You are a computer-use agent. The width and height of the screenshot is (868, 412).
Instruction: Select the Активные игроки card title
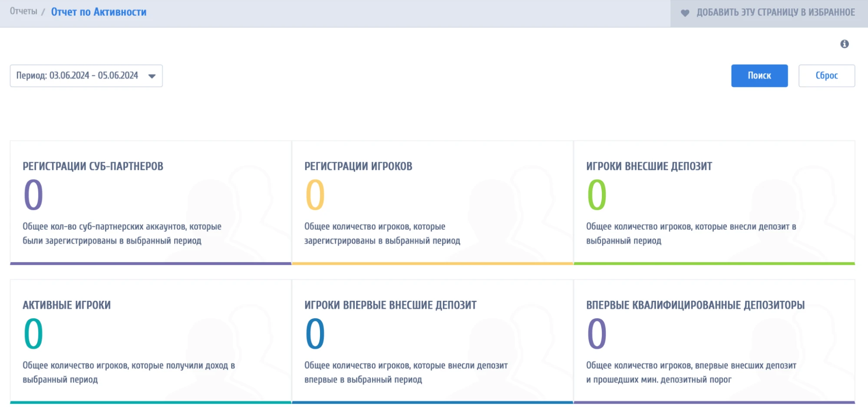click(66, 305)
